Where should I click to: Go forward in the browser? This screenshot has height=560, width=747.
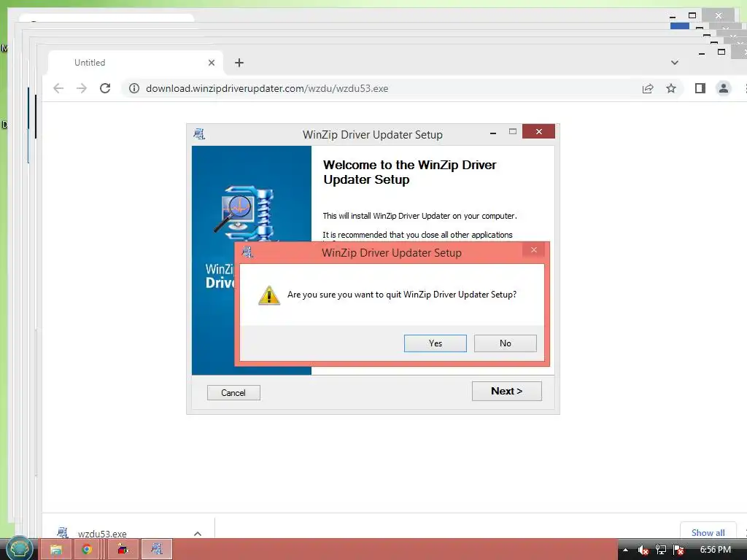pos(82,88)
